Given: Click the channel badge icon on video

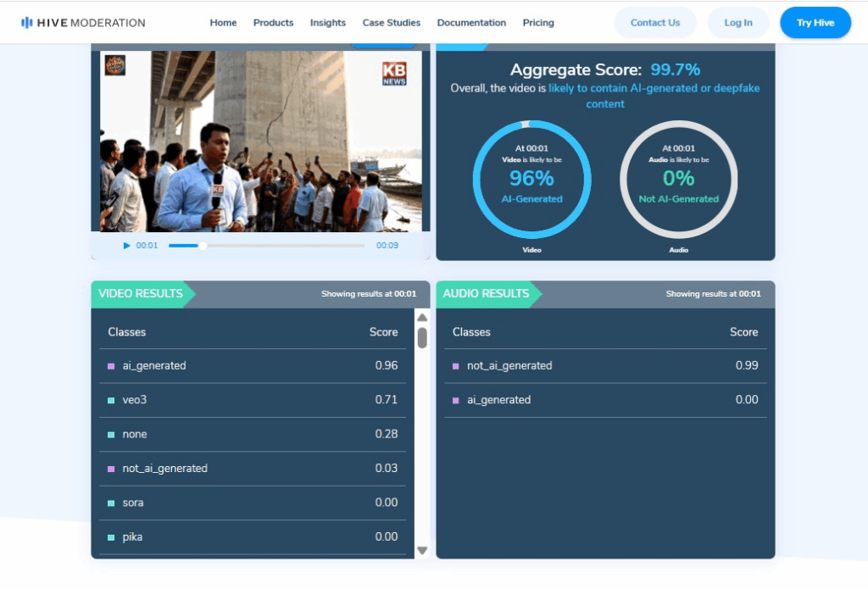Looking at the screenshot, I should tap(114, 65).
